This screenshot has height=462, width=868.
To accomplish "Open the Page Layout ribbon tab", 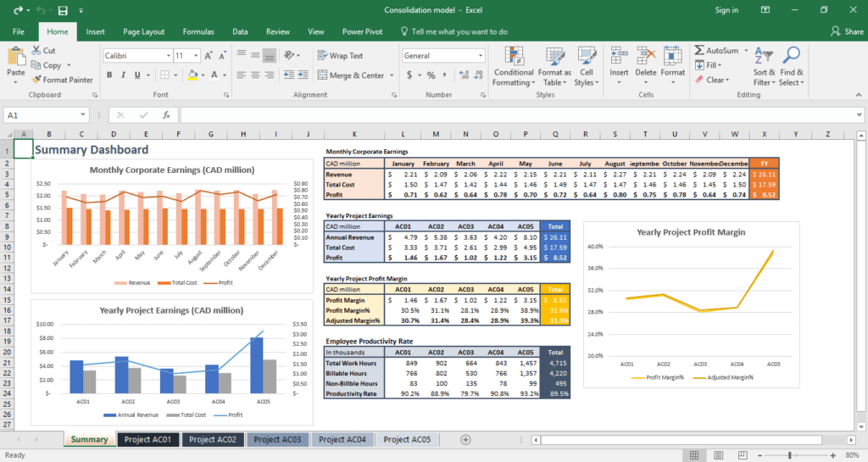I will point(143,31).
